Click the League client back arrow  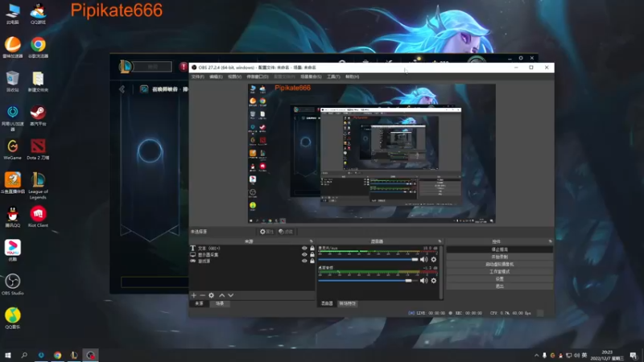(122, 89)
